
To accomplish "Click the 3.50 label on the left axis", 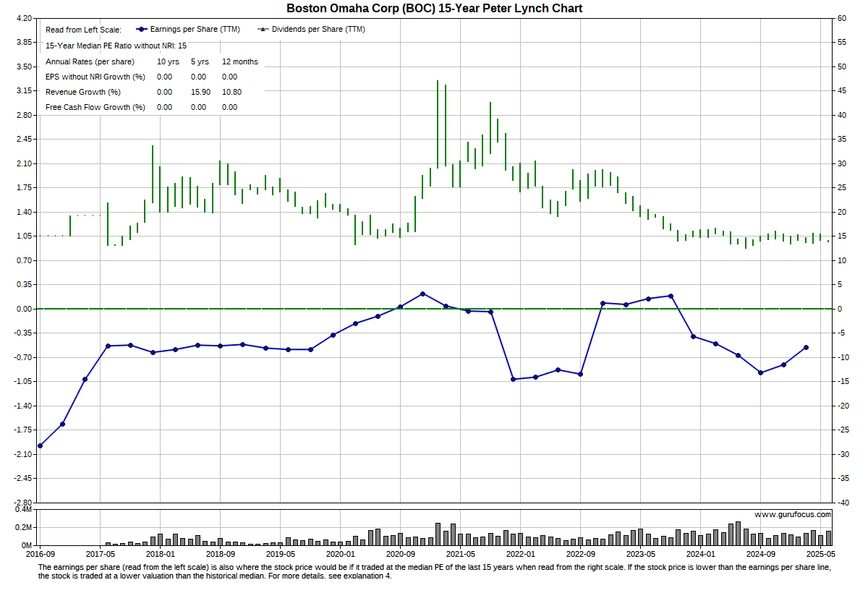I will (x=23, y=67).
